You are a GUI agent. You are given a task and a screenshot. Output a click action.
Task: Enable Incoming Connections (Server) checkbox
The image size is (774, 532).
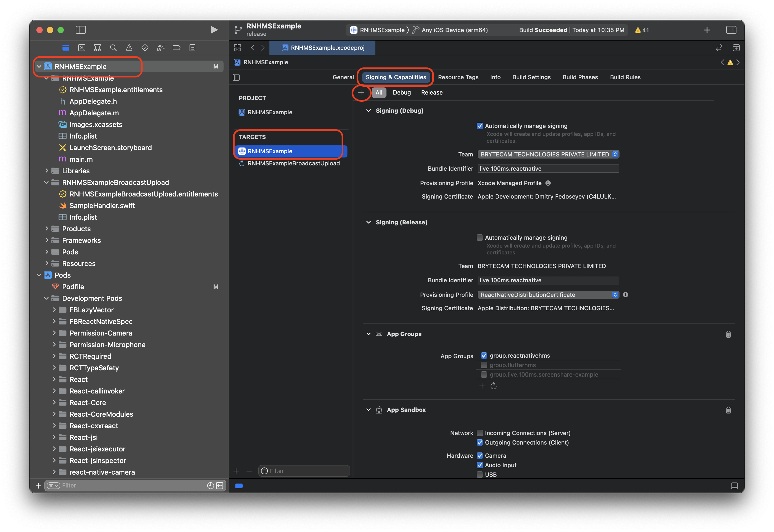[x=480, y=433]
